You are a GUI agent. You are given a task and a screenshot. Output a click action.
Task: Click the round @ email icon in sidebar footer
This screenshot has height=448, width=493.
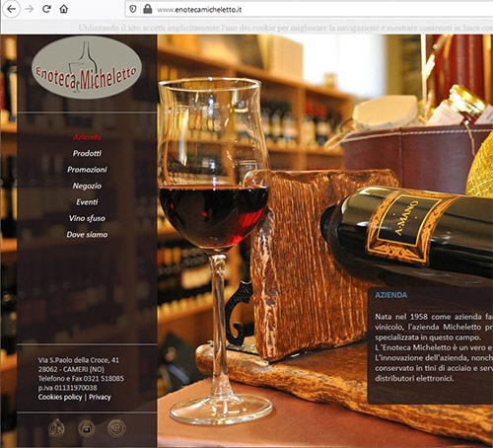tap(116, 428)
